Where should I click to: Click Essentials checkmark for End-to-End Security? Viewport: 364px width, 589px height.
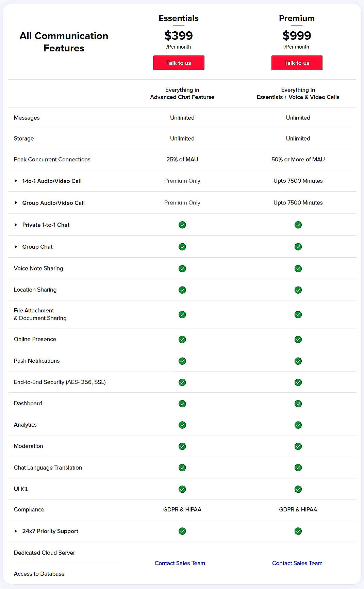(182, 382)
